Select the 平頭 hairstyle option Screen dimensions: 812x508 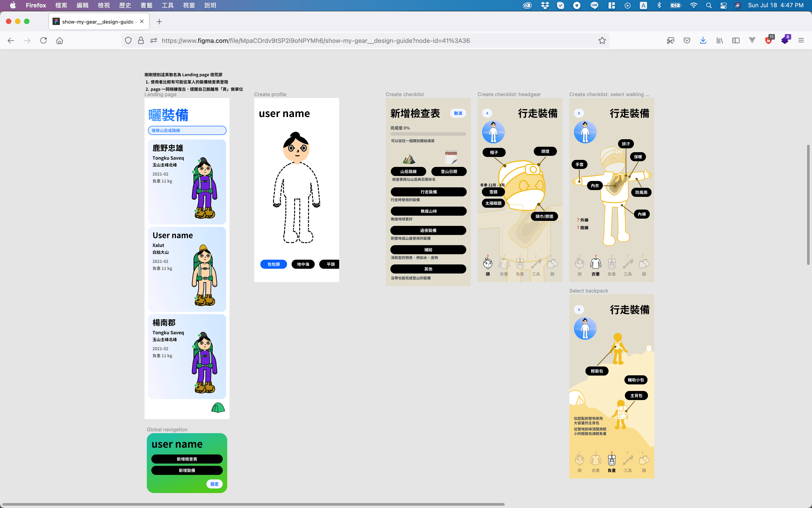[329, 264]
